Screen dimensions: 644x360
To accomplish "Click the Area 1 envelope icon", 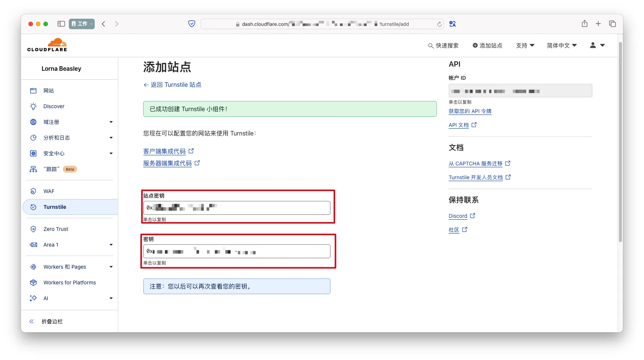I will [33, 245].
